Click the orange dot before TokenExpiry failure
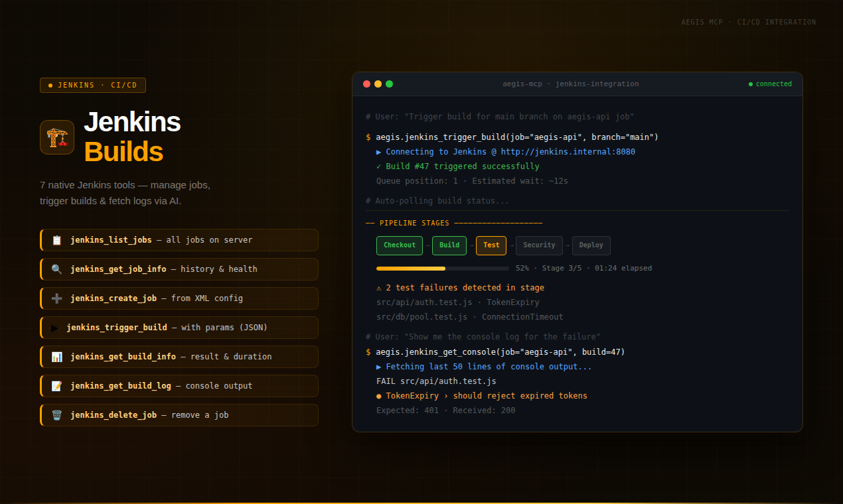The height and width of the screenshot is (504, 843). click(379, 396)
